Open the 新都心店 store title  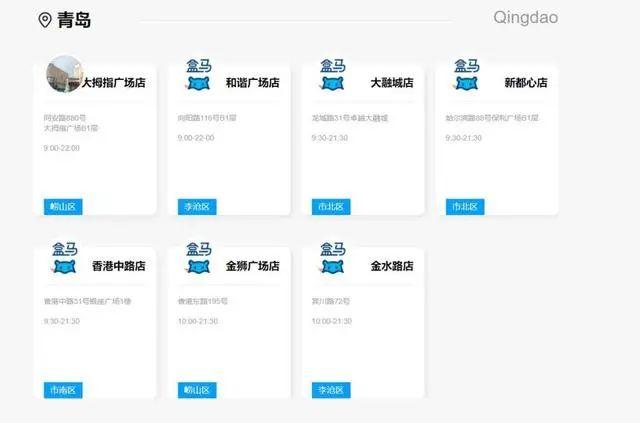pos(526,83)
